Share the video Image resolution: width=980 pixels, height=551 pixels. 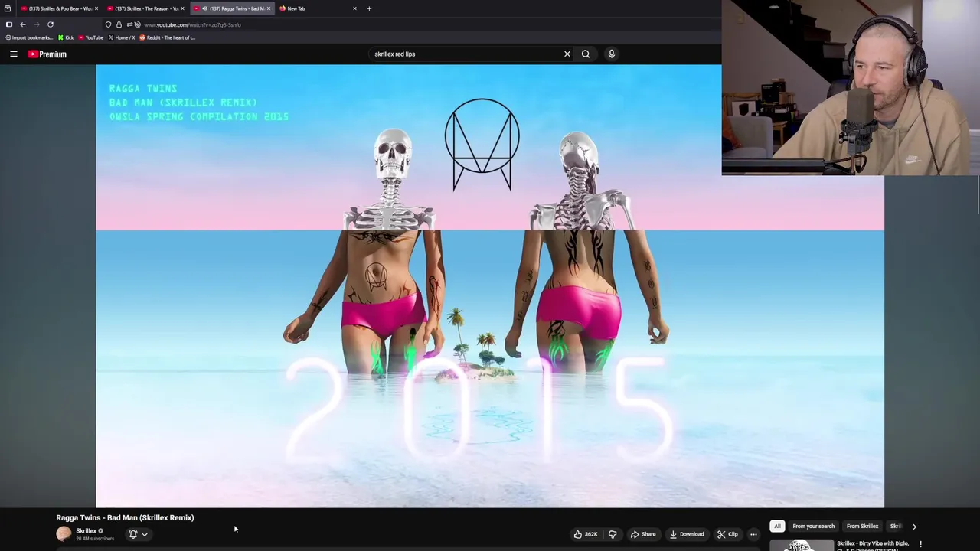pos(643,534)
